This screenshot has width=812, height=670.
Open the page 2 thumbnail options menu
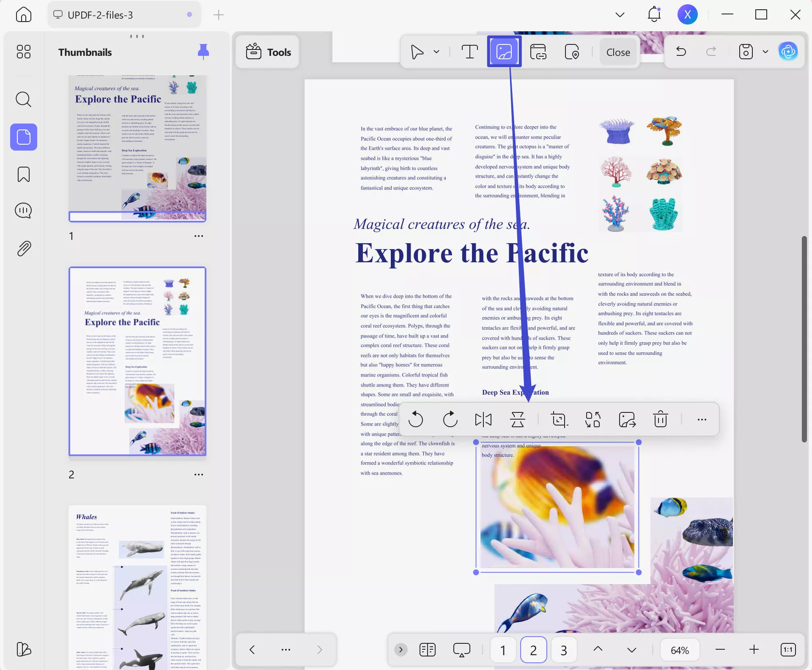pyautogui.click(x=198, y=475)
